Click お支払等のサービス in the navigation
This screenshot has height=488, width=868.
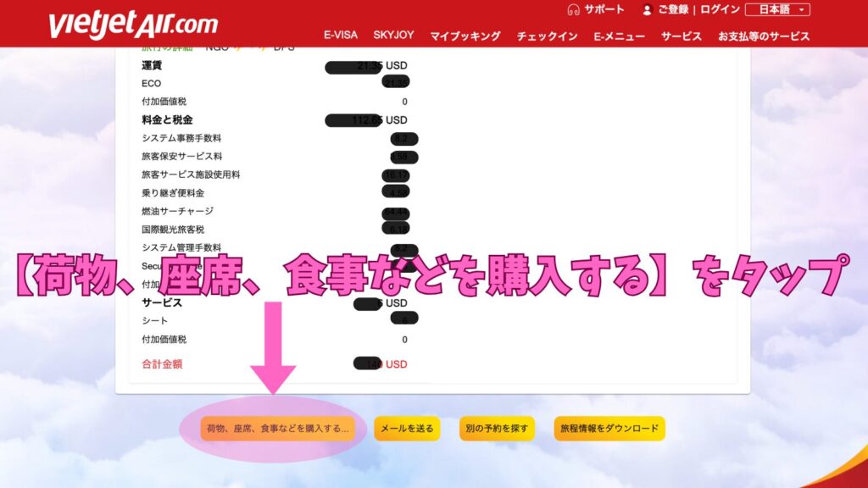point(763,36)
